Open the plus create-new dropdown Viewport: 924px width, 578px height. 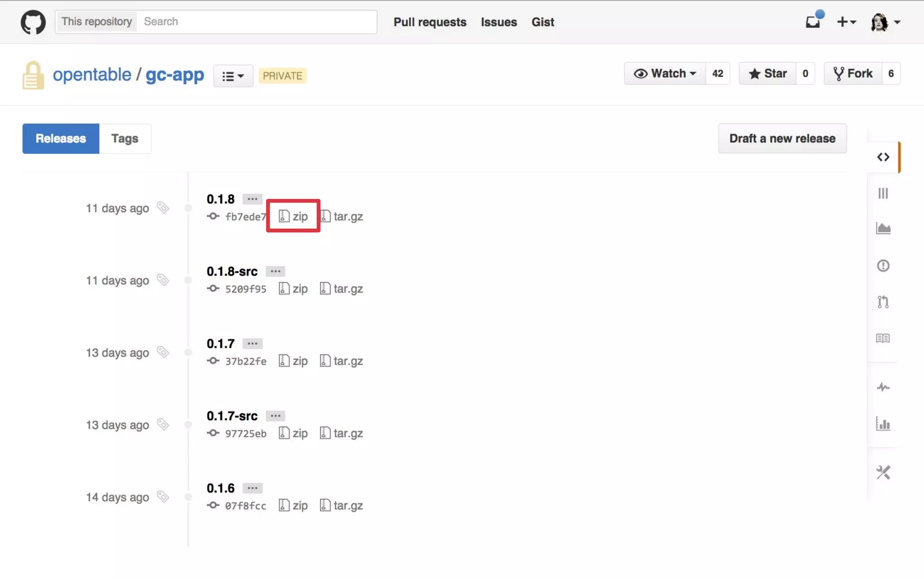(x=846, y=22)
